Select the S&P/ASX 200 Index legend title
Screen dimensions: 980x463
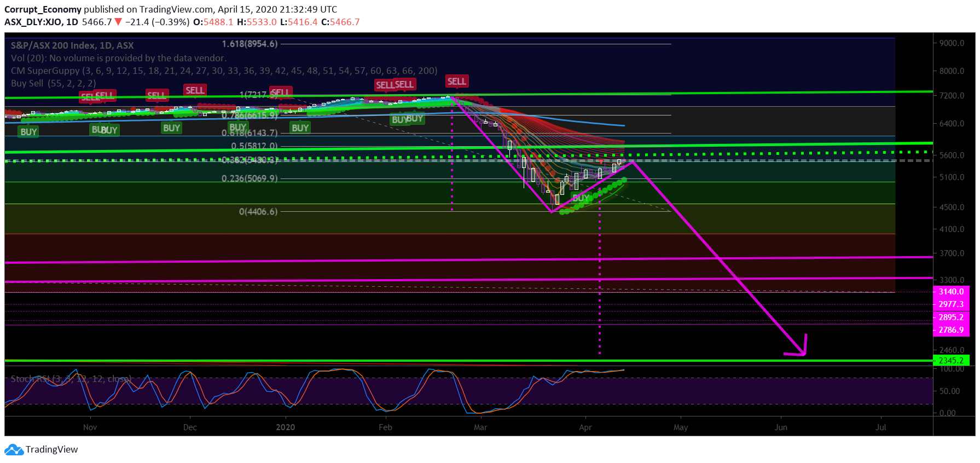tap(72, 45)
